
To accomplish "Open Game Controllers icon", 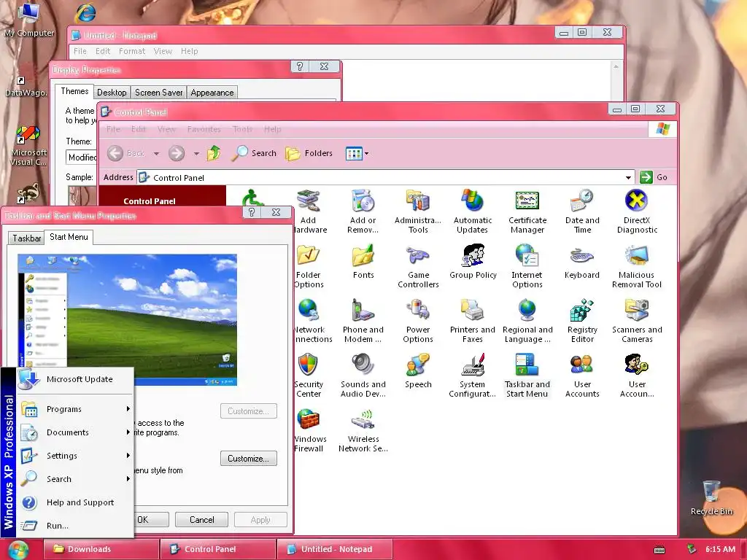I will [418, 266].
